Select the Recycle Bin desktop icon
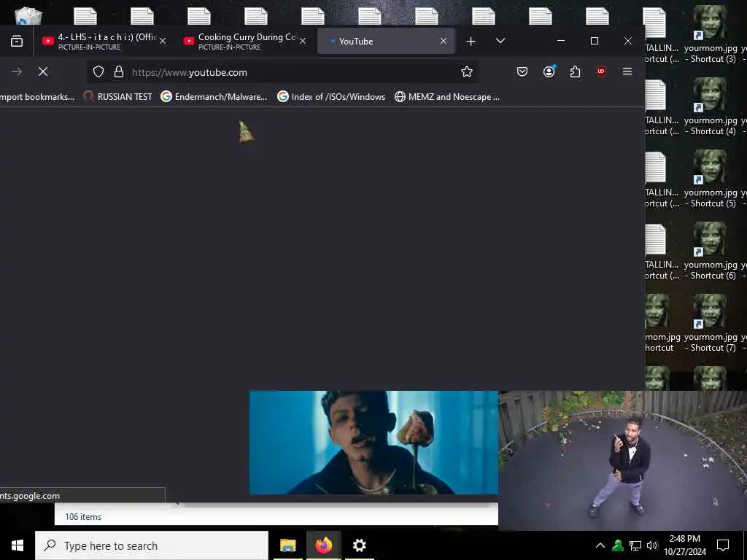Viewport: 747px width, 560px height. pyautogui.click(x=28, y=15)
